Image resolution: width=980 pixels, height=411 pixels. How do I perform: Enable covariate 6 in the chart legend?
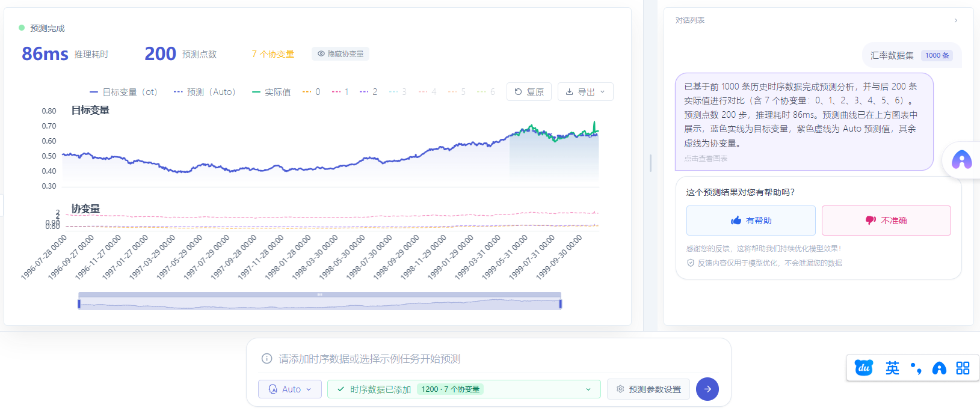[486, 92]
